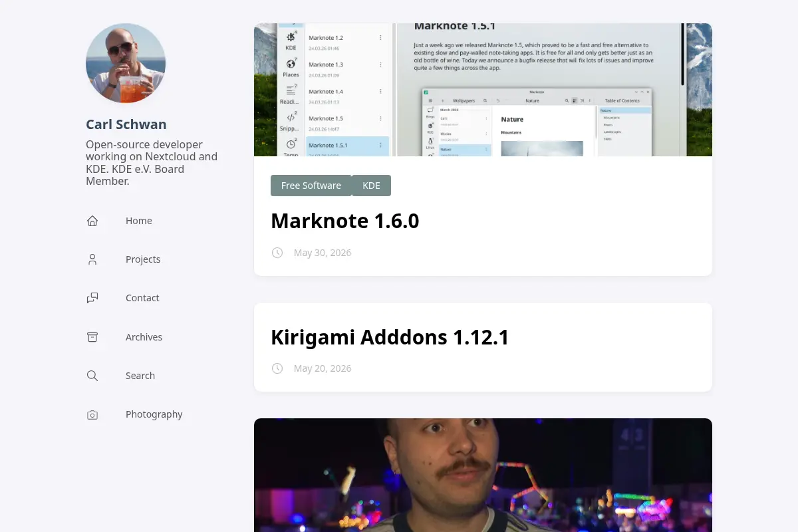Click the Projects person icon
798x532 pixels.
(92, 259)
